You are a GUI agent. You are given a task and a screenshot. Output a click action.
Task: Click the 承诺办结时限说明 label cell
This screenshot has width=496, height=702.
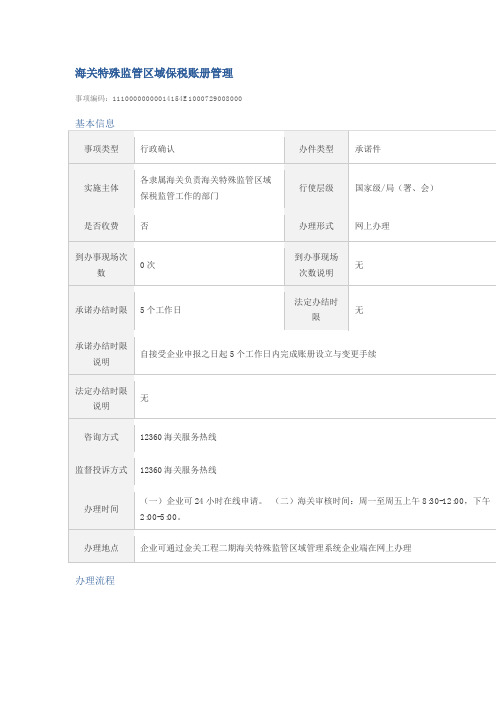[101, 353]
